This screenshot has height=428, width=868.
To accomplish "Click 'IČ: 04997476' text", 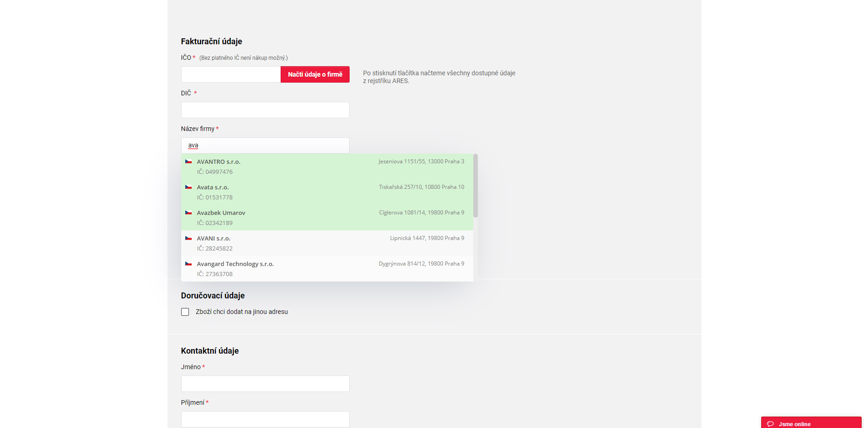I will [214, 172].
